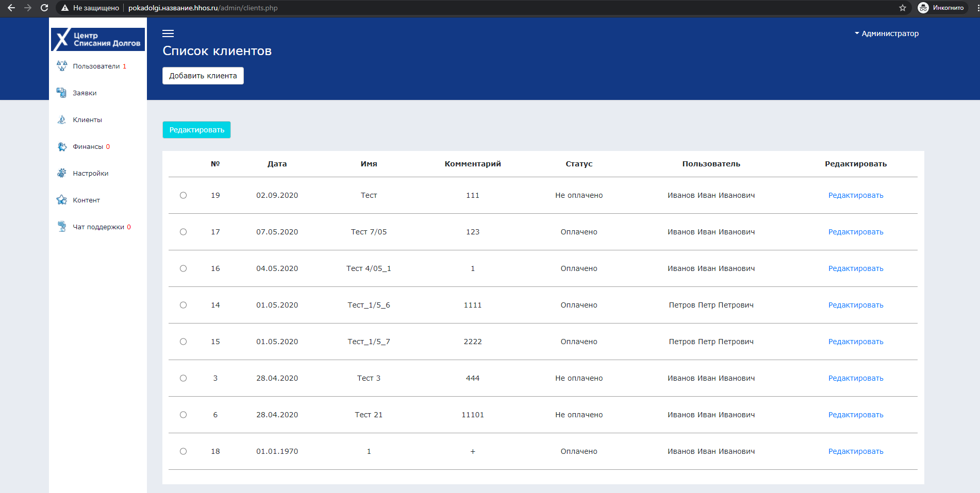This screenshot has height=493, width=980.
Task: Click the Финансы sidebar icon
Action: click(x=62, y=146)
